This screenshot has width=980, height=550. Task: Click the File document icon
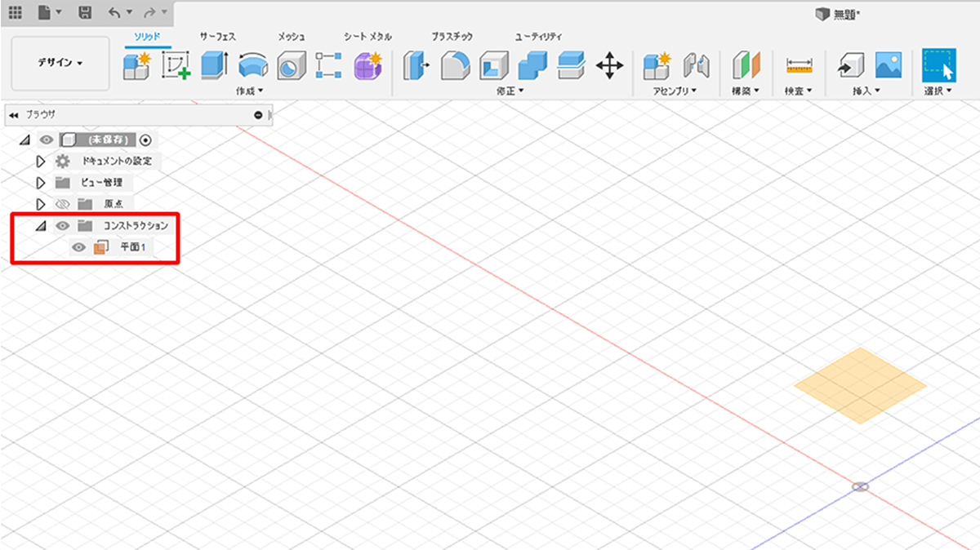point(43,12)
